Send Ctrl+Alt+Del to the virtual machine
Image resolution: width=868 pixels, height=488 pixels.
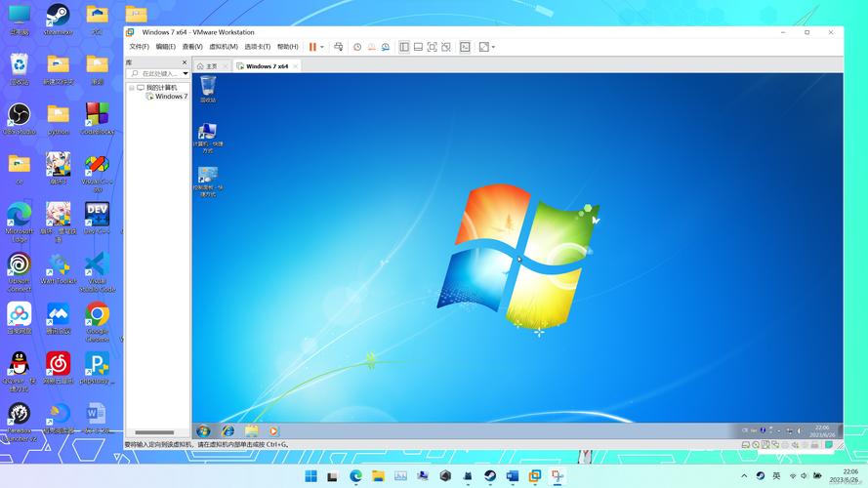pos(338,47)
